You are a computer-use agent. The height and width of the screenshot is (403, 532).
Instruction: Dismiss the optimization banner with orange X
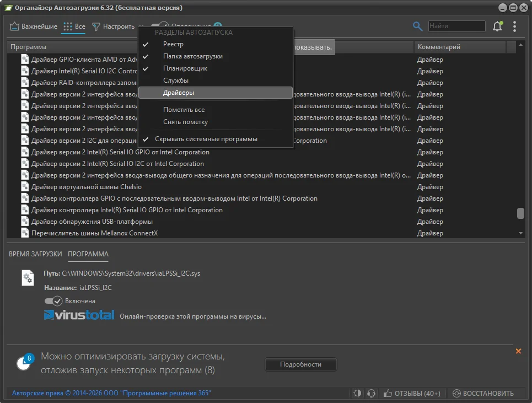tap(518, 351)
